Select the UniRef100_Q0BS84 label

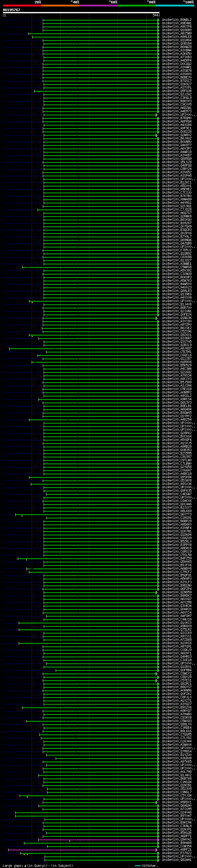(176, 43)
